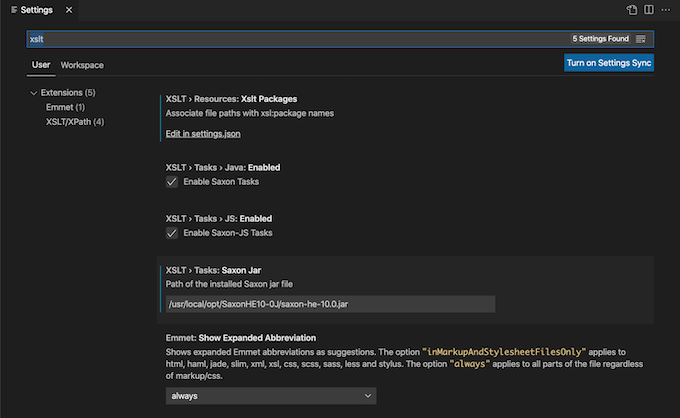The width and height of the screenshot is (680, 418).
Task: Select the User settings tab
Action: [41, 65]
